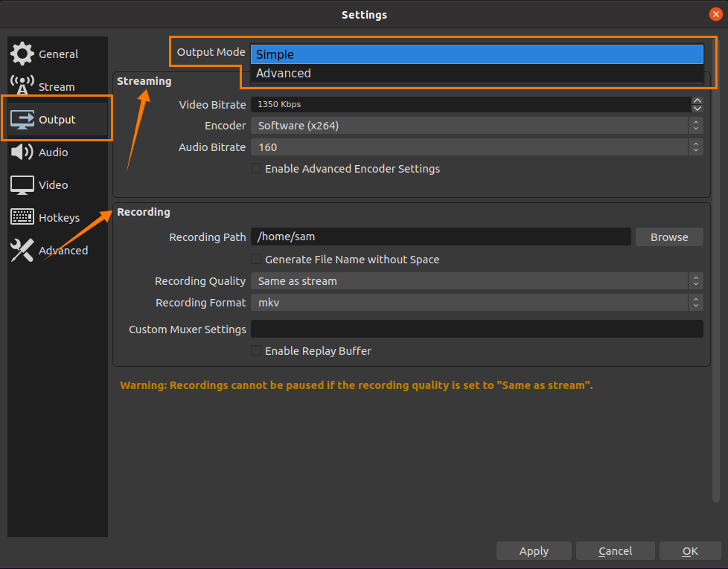Browse for a recording path
This screenshot has height=569, width=728.
point(669,237)
